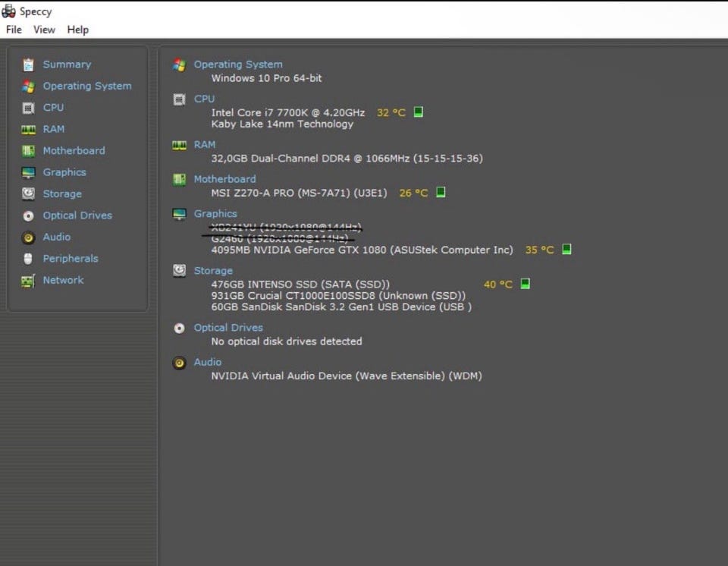The width and height of the screenshot is (728, 566).
Task: Click the Graphics monitor icon in sidebar
Action: (28, 172)
